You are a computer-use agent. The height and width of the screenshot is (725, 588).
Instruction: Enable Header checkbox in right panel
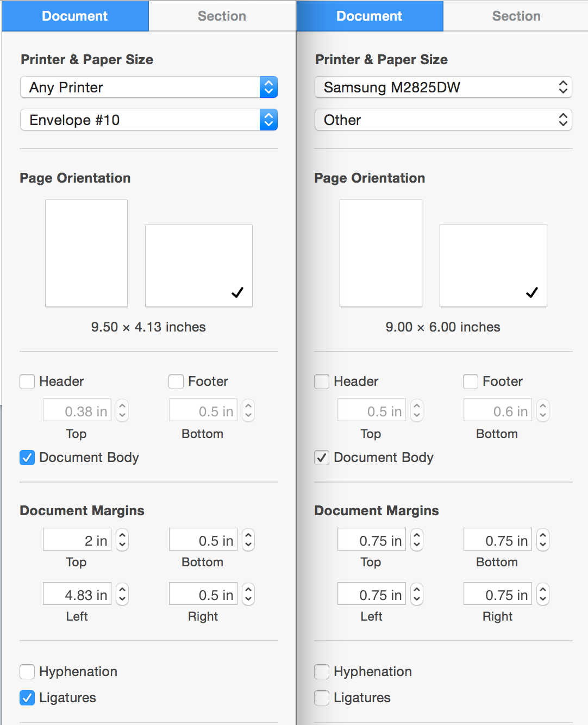pyautogui.click(x=322, y=382)
